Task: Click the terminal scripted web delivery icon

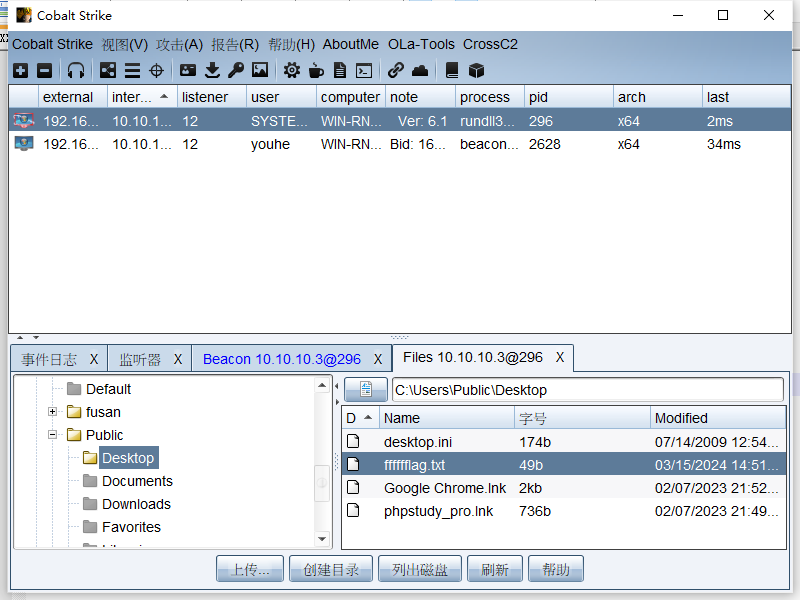Action: [364, 70]
